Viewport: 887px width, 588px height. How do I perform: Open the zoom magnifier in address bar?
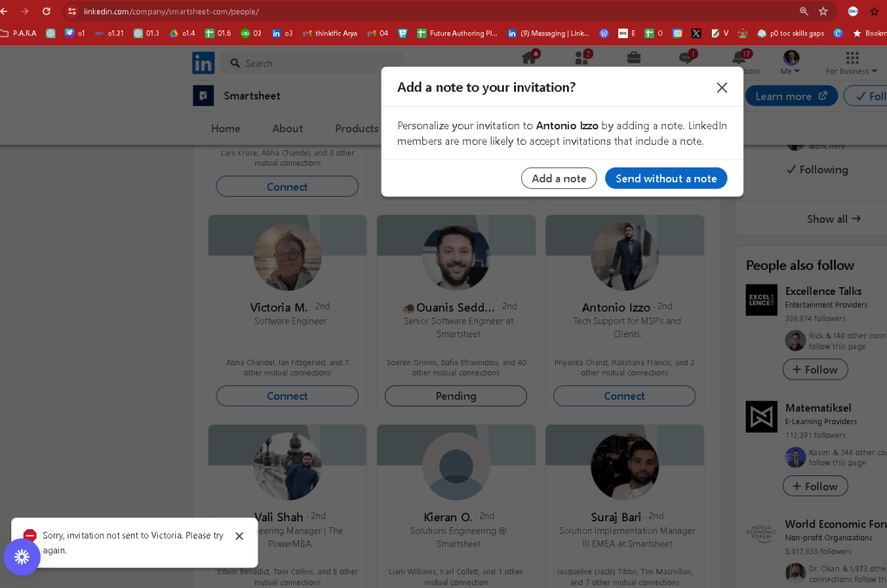pos(803,11)
